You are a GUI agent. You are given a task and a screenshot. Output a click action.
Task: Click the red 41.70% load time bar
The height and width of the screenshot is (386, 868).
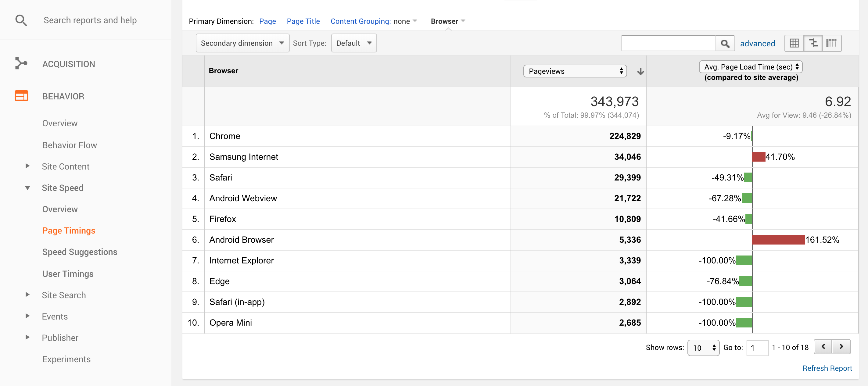tap(759, 157)
